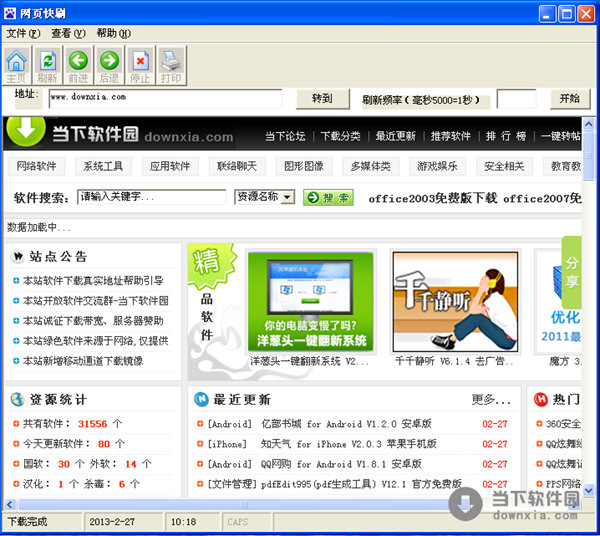Open the 查看(V) menu
Screen dimensions: 600x536
[x=68, y=34]
